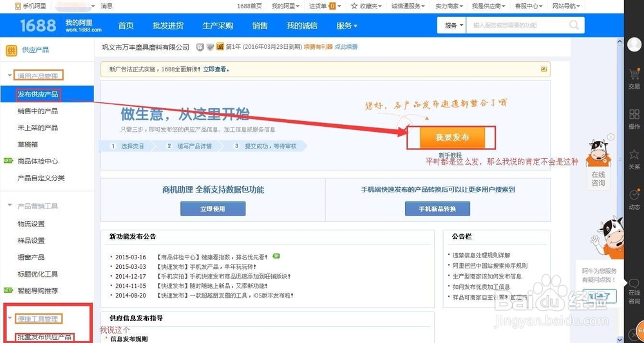Collapse the 便捷工具管理 section
The width and height of the screenshot is (644, 343).
(x=10, y=319)
